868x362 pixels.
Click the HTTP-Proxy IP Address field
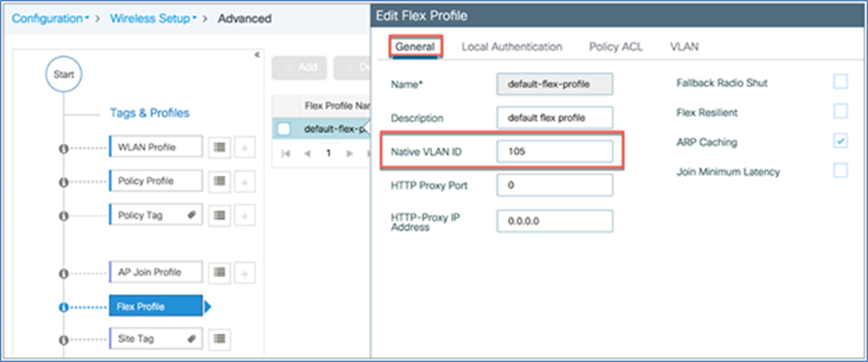555,221
